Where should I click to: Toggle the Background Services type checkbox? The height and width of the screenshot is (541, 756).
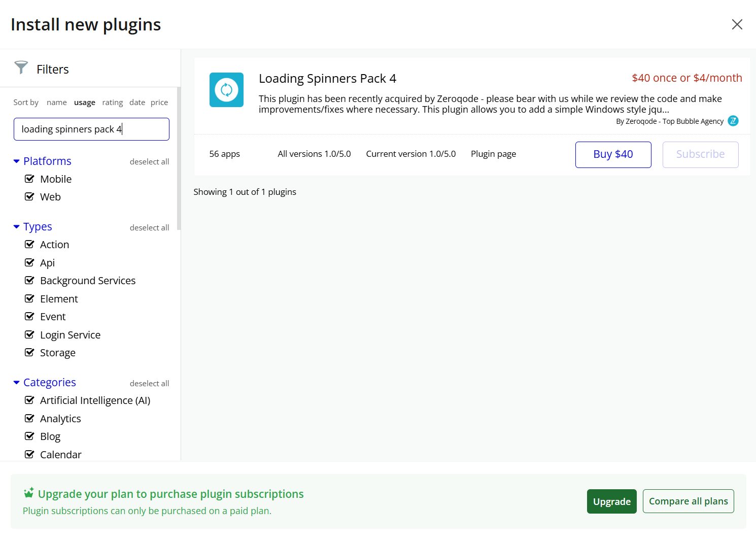tap(29, 280)
